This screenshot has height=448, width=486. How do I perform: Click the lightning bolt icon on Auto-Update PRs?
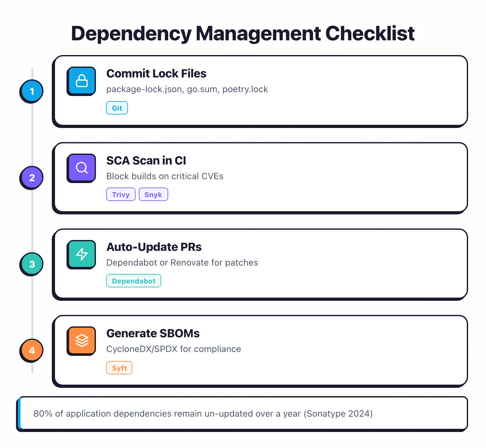81,254
